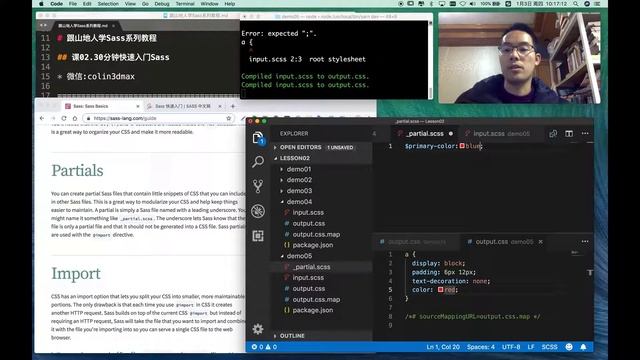Switch to the output.css demo05 tab
Screen dimensions: 640x360
click(504, 242)
